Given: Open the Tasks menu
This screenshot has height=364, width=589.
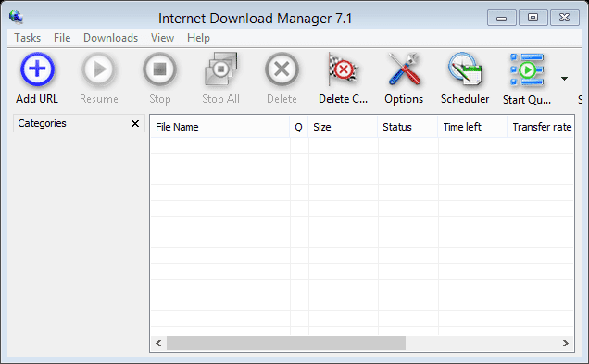Looking at the screenshot, I should click(28, 38).
